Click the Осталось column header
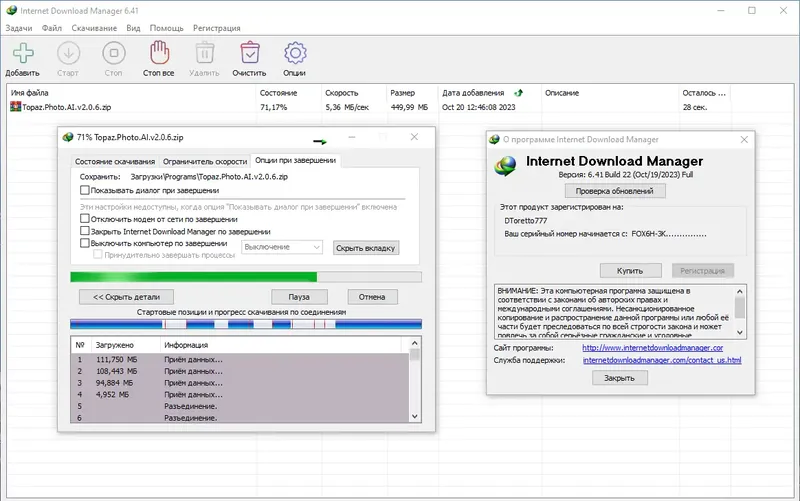The image size is (800, 501). (x=704, y=93)
